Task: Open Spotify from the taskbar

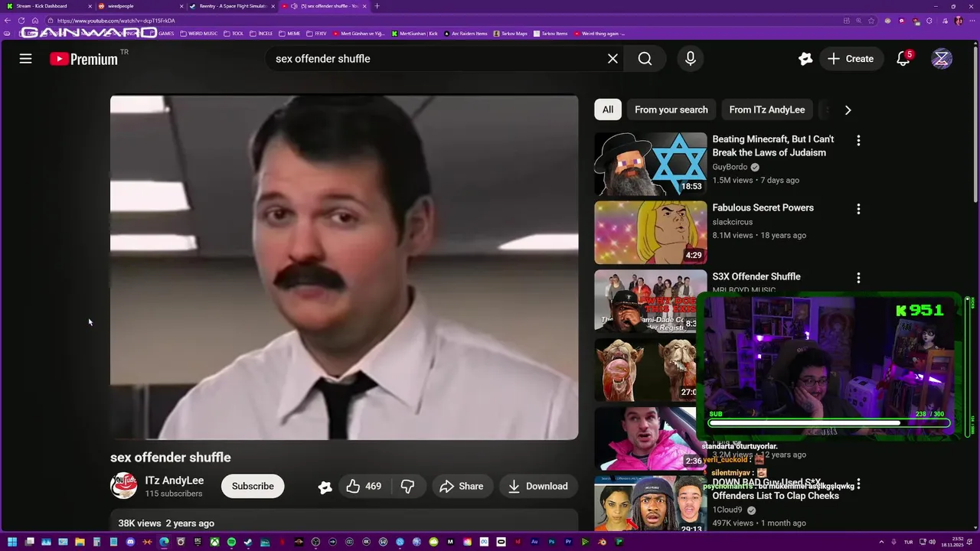Action: (x=231, y=542)
